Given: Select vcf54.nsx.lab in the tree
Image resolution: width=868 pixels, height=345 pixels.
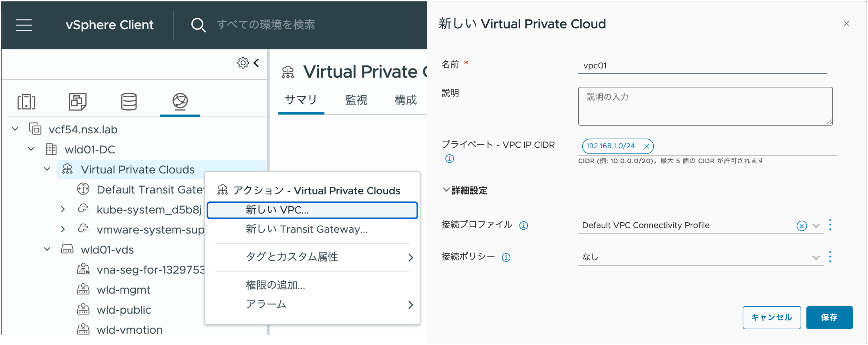Looking at the screenshot, I should click(83, 130).
